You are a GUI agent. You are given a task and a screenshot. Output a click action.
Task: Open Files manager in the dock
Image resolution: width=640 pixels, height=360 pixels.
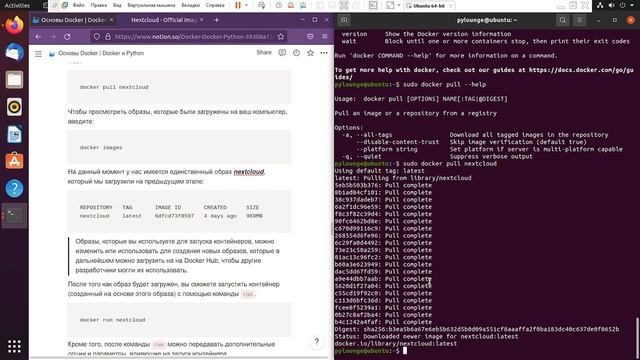[x=14, y=80]
